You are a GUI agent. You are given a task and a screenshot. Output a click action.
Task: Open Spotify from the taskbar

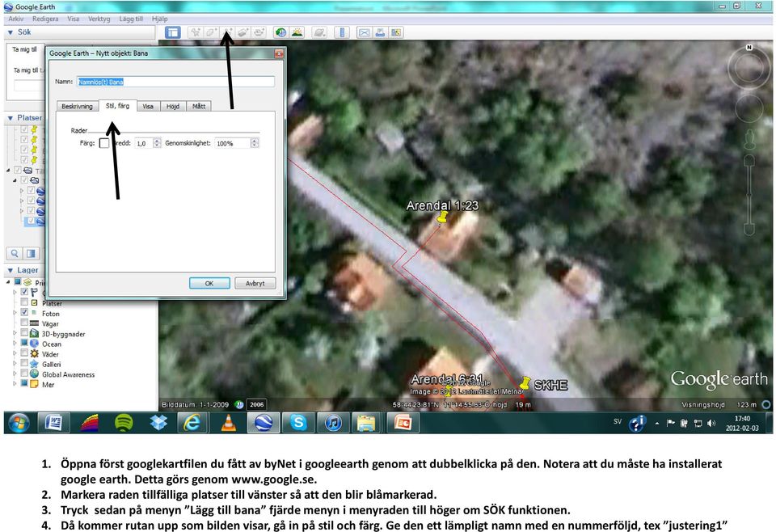123,423
